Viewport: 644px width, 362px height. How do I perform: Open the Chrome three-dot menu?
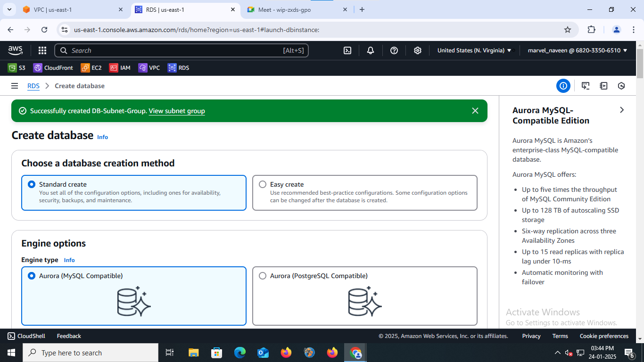[x=633, y=30]
